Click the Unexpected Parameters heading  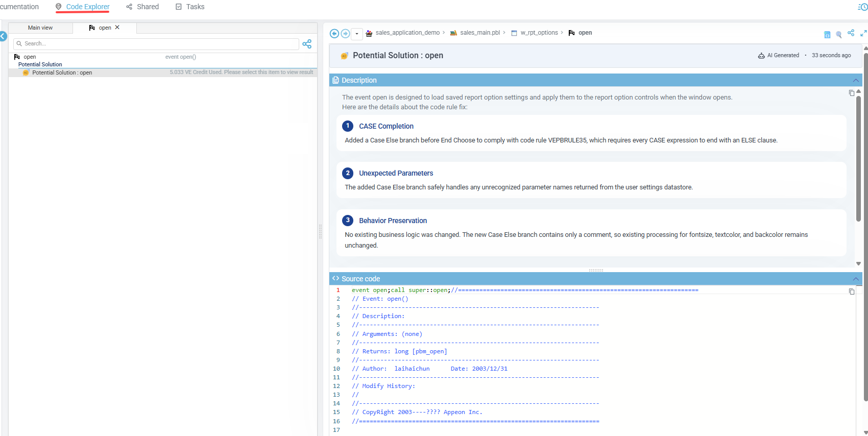pos(396,173)
